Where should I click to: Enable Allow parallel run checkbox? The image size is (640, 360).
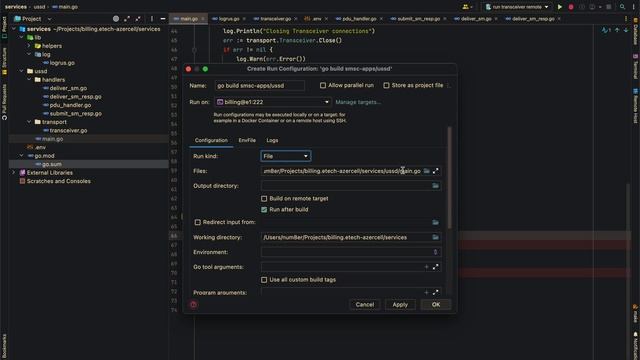point(323,85)
